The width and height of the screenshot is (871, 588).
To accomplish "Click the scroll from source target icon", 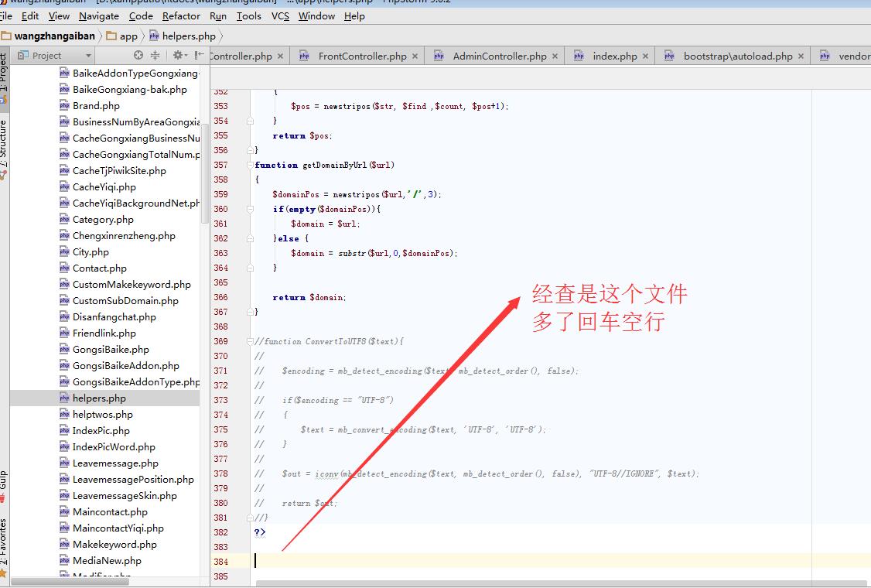I will click(x=138, y=55).
